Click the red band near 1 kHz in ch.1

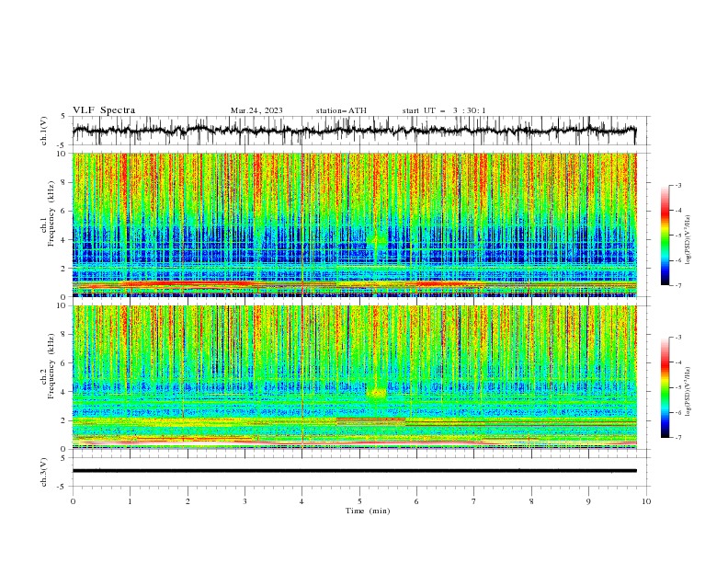pos(186,284)
